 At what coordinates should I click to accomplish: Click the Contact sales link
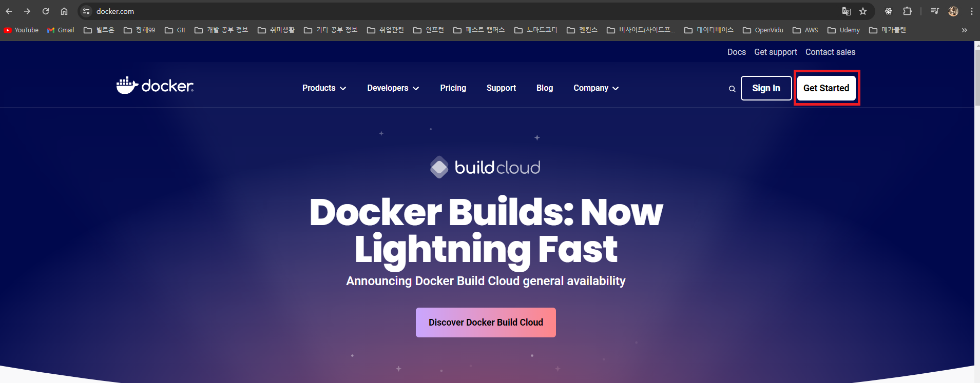pyautogui.click(x=830, y=52)
